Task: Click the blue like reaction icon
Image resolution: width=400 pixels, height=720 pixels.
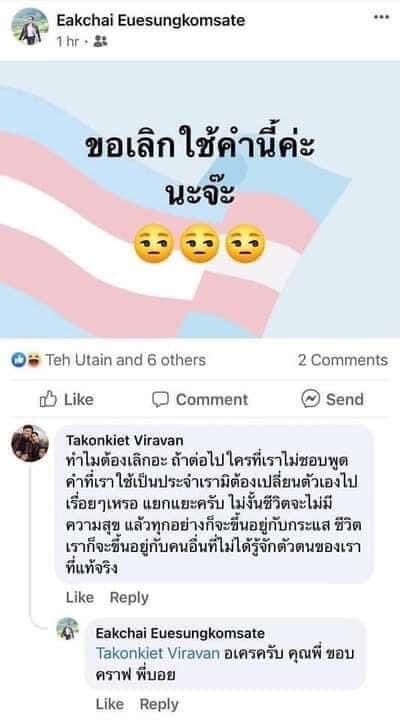Action: pos(18,360)
